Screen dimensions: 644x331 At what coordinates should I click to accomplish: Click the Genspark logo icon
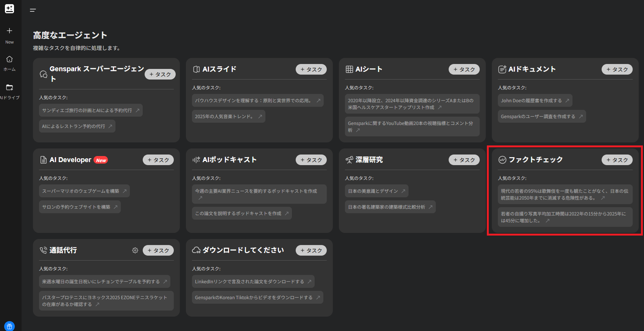pos(9,8)
